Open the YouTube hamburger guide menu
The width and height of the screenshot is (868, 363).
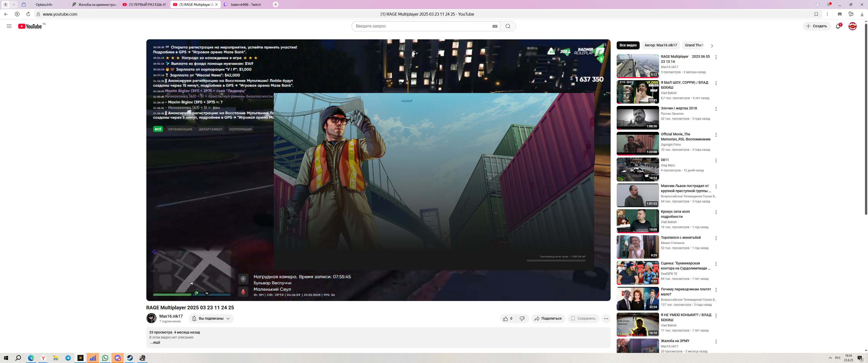tap(9, 26)
